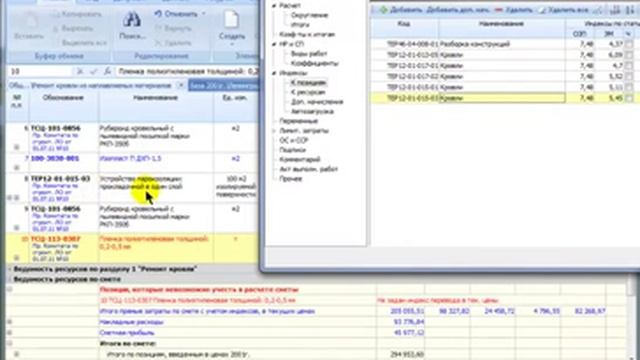
Task: Click Вернуть redo in the ribbon
Action: tap(174, 28)
